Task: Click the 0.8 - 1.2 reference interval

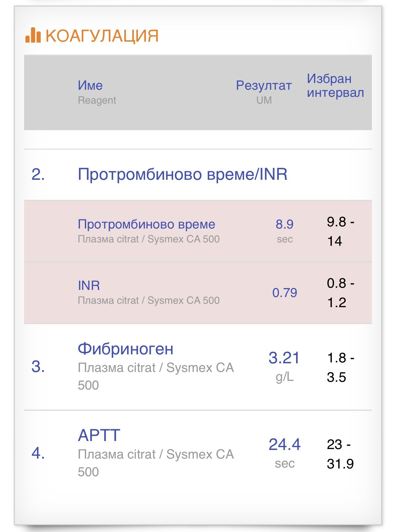Action: [340, 293]
